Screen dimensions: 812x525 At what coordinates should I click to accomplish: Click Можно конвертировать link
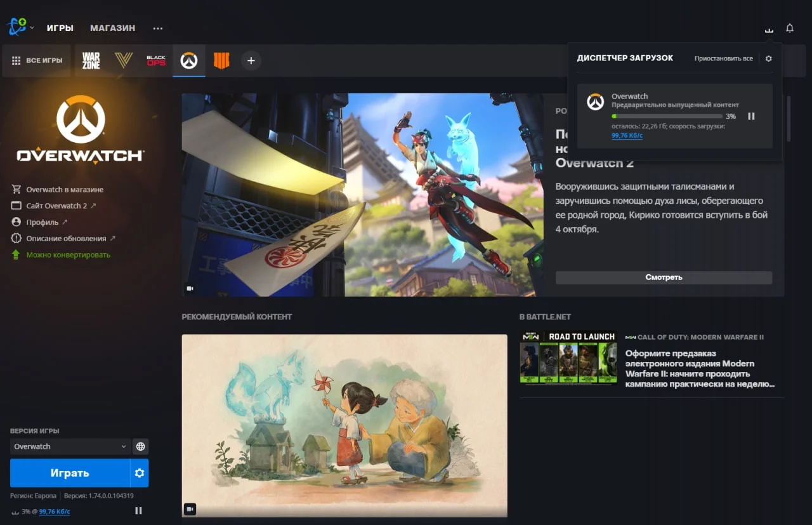[x=69, y=255]
